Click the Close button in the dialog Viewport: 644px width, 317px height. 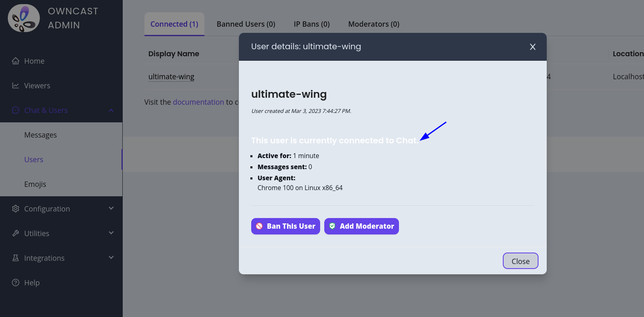point(520,261)
